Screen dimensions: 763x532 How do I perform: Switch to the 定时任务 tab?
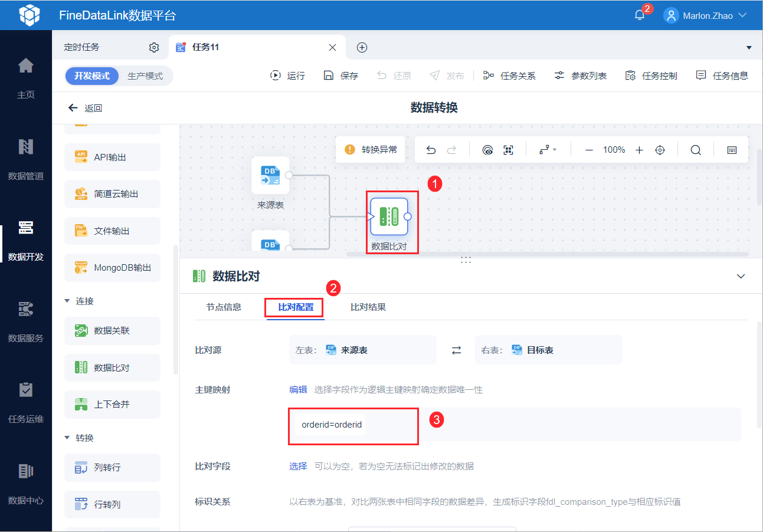tap(82, 47)
